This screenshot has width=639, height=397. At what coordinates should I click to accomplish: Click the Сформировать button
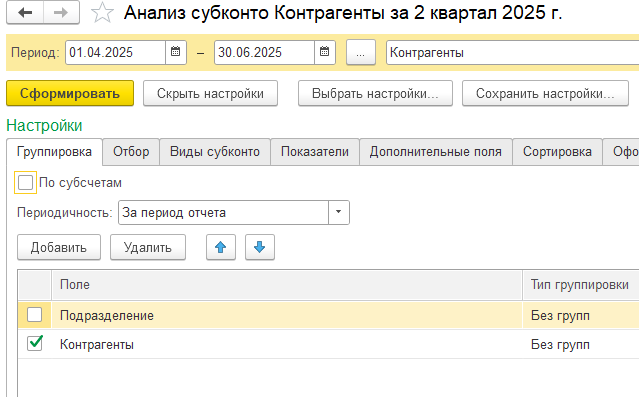click(70, 93)
